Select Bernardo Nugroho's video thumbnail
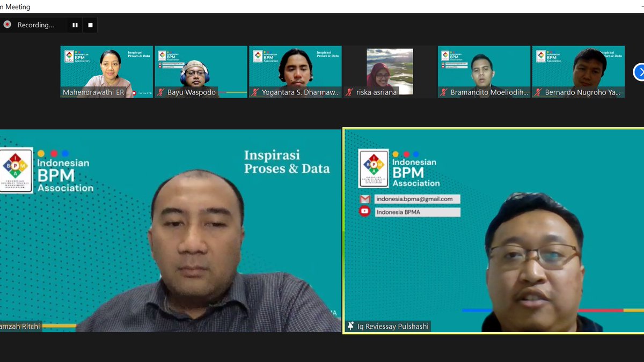 pos(579,72)
